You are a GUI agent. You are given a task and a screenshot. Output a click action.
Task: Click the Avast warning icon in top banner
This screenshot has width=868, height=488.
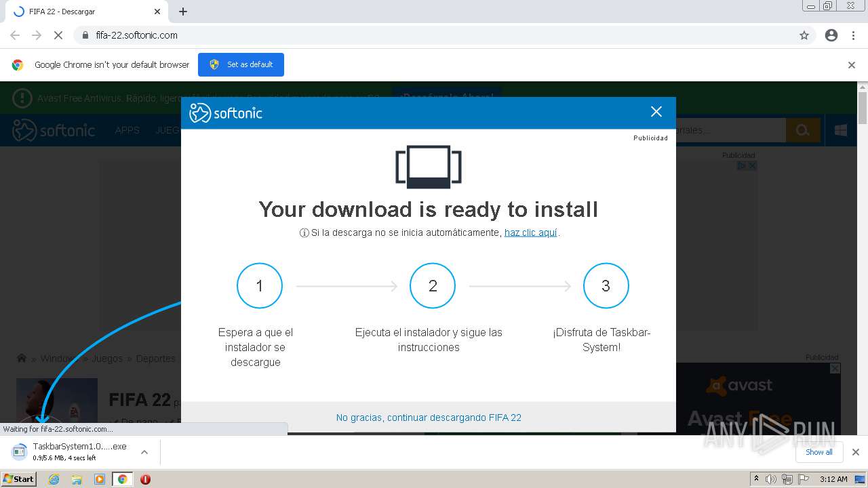(22, 98)
